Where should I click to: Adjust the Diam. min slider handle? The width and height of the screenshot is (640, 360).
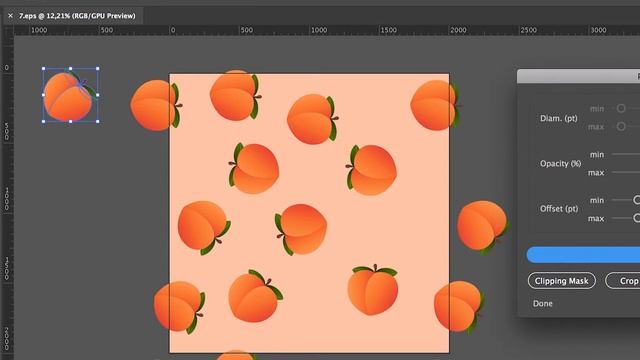click(x=621, y=108)
